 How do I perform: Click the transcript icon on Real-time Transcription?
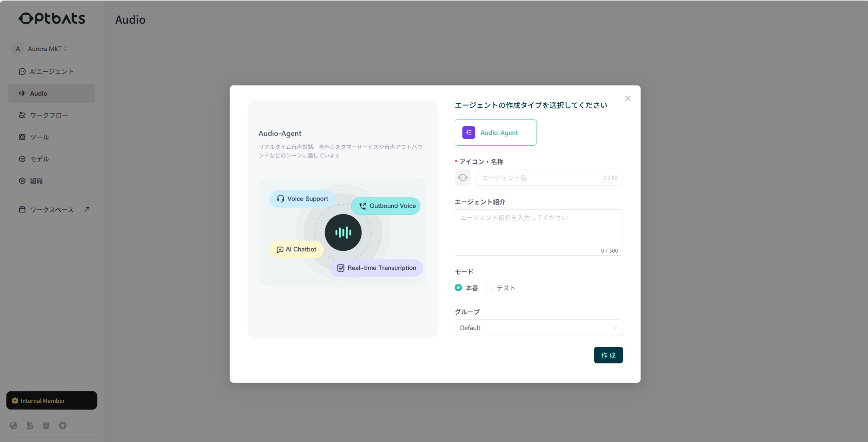click(341, 268)
